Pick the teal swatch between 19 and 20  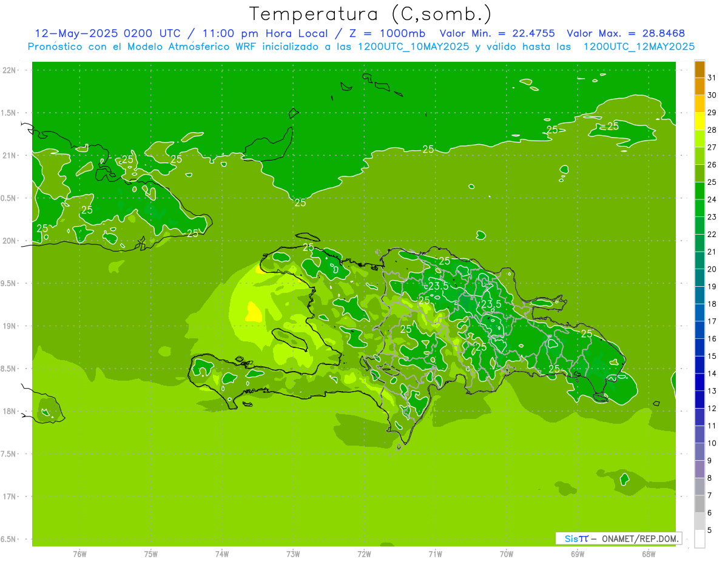[699, 278]
